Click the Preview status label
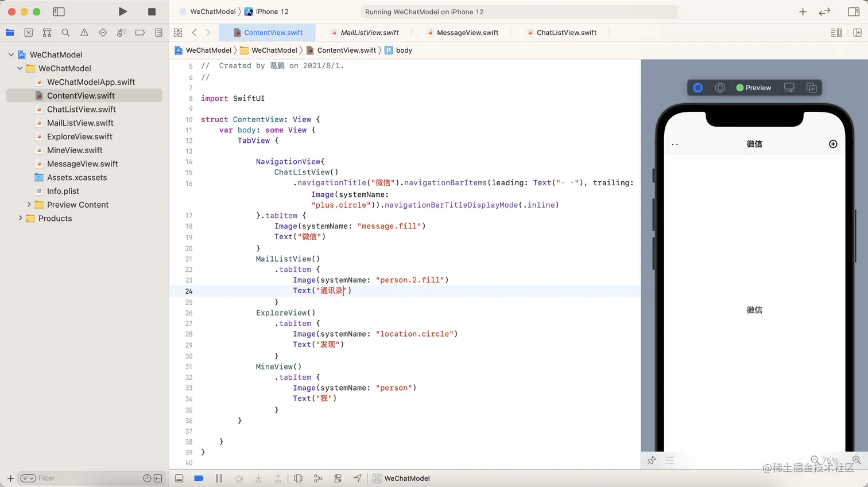Image resolution: width=868 pixels, height=487 pixels. (754, 88)
